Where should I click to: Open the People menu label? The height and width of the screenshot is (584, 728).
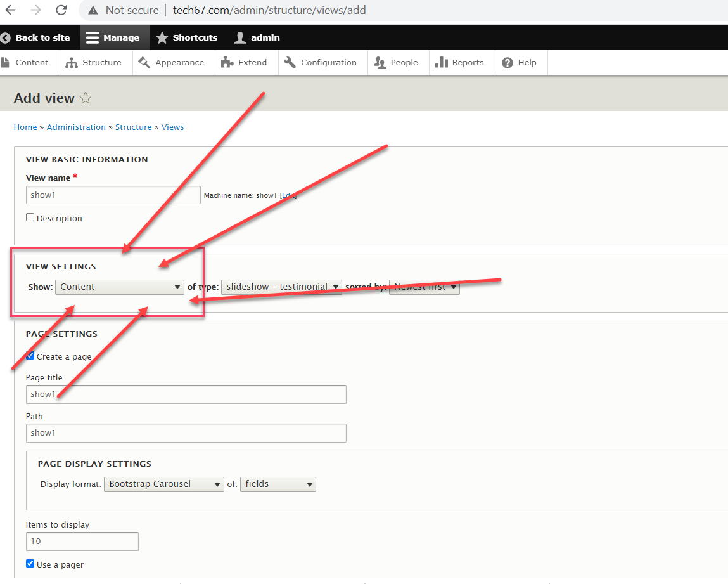(x=404, y=63)
